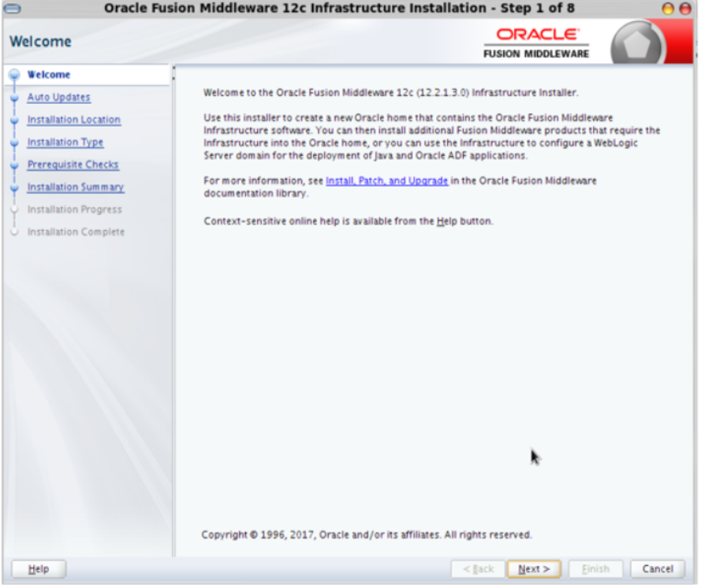Go to the Auto Updates step
Viewport: 701px width, 588px height.
58,97
